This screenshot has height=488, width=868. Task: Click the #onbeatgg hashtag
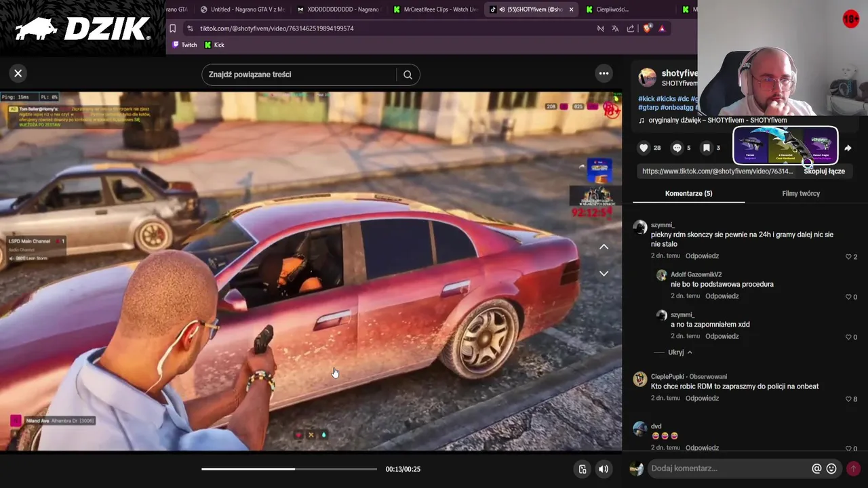click(677, 108)
